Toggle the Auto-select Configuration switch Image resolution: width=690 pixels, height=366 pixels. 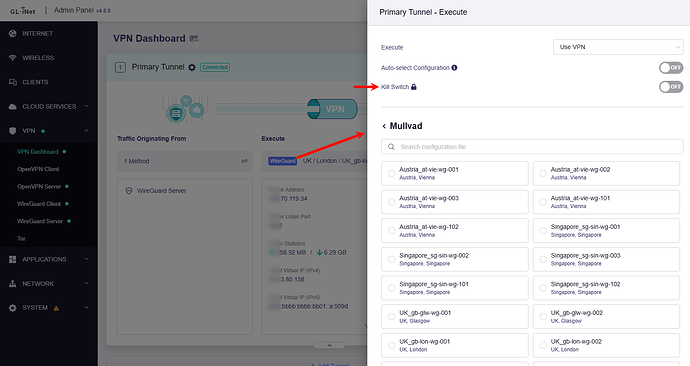(671, 68)
